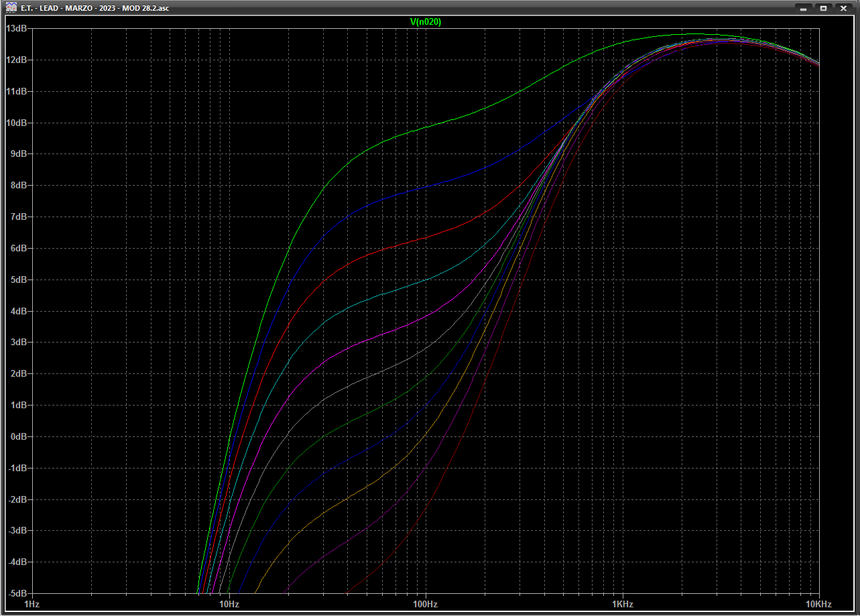This screenshot has height=616, width=860.
Task: Click the -1dB vertical axis label
Action: point(17,469)
